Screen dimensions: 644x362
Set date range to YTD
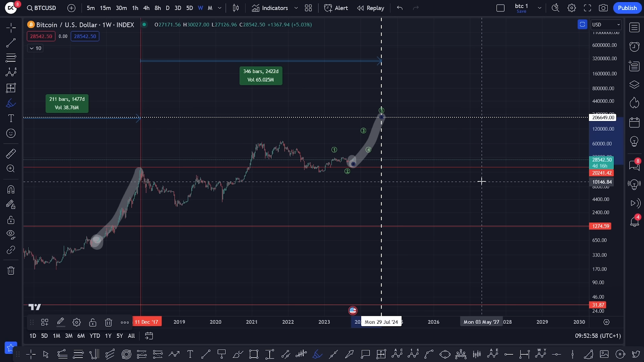[95, 336]
